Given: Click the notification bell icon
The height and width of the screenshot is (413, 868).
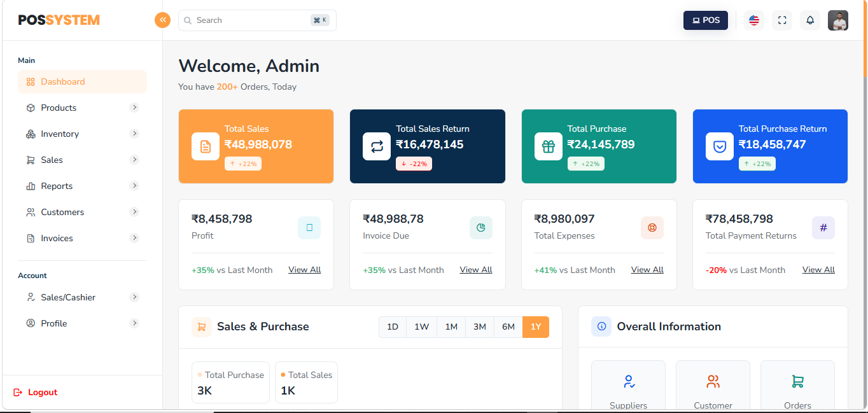Looking at the screenshot, I should click(x=810, y=20).
